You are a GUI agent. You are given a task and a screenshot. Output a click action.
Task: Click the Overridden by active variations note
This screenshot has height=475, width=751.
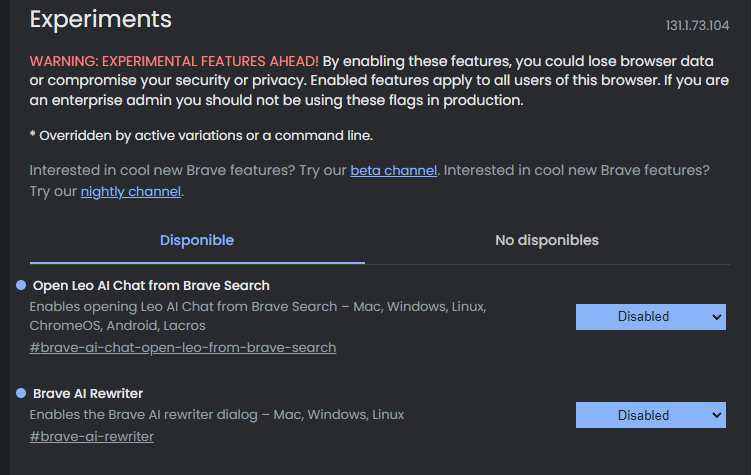coord(201,136)
